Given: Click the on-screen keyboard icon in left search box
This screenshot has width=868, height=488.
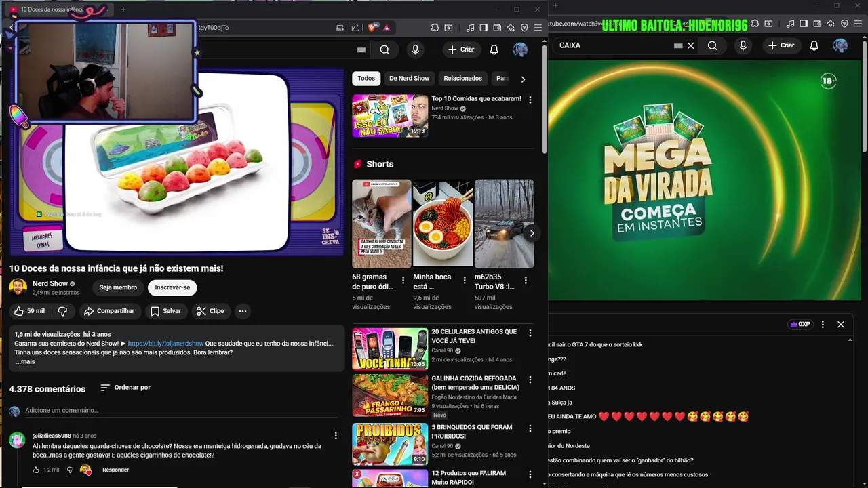Looking at the screenshot, I should (x=361, y=49).
